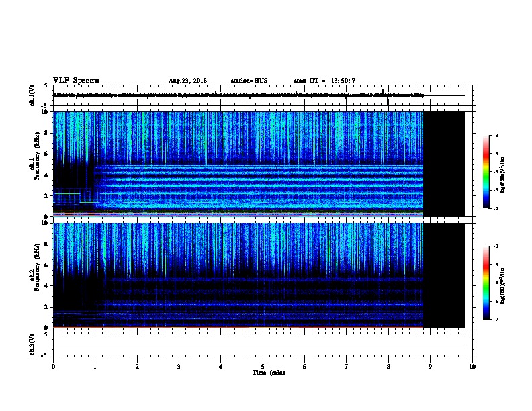This screenshot has width=532, height=411.
Task: Click the ch.1 spectrogram black no-data region
Action: (445, 164)
